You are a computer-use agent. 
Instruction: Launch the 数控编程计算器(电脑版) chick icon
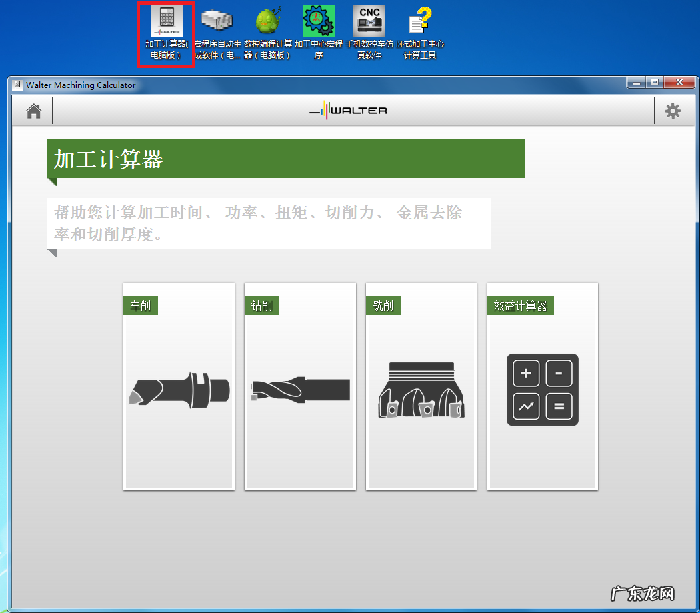point(268,21)
